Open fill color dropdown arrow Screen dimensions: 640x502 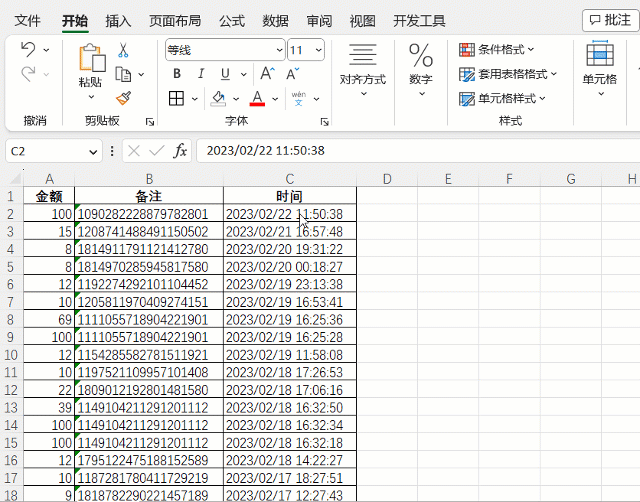[x=236, y=99]
